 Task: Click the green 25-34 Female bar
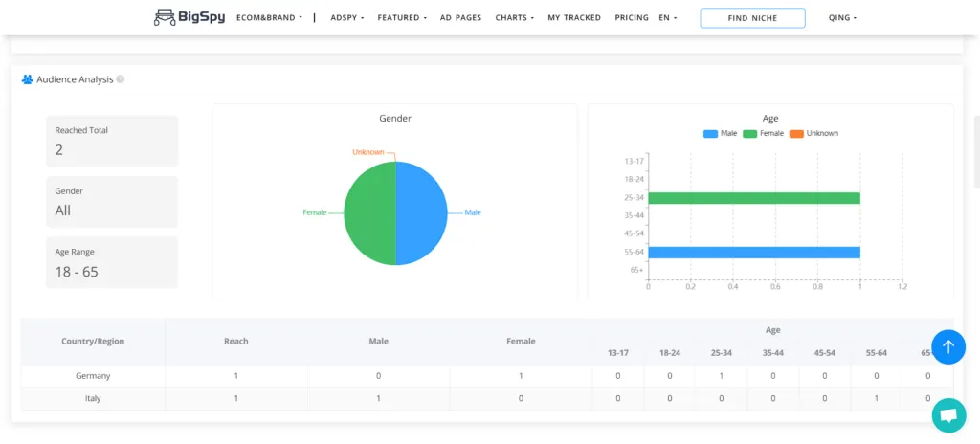754,198
